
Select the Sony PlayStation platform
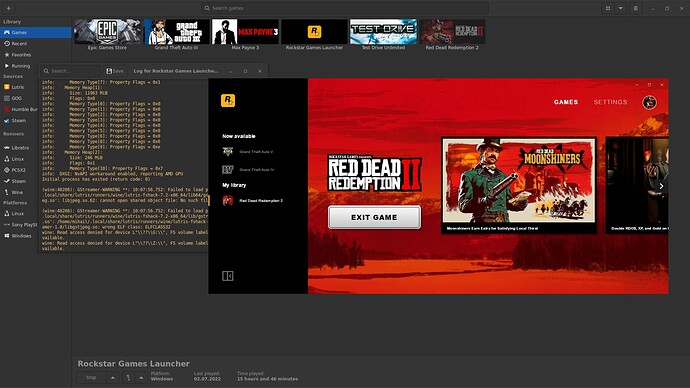(20, 224)
